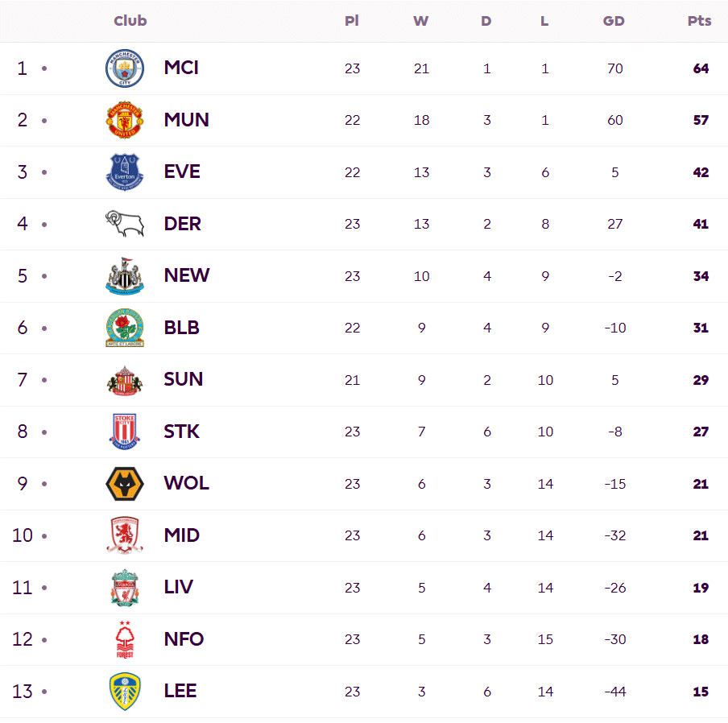The height and width of the screenshot is (723, 728).
Task: Click the Wolves hexagon wolf logo
Action: 125,484
